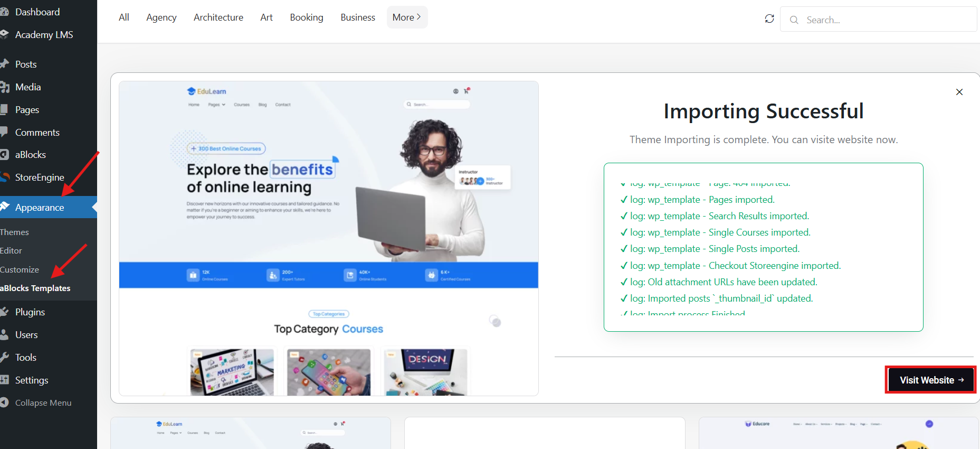
Task: Click the Comments bubble icon
Action: tap(4, 133)
